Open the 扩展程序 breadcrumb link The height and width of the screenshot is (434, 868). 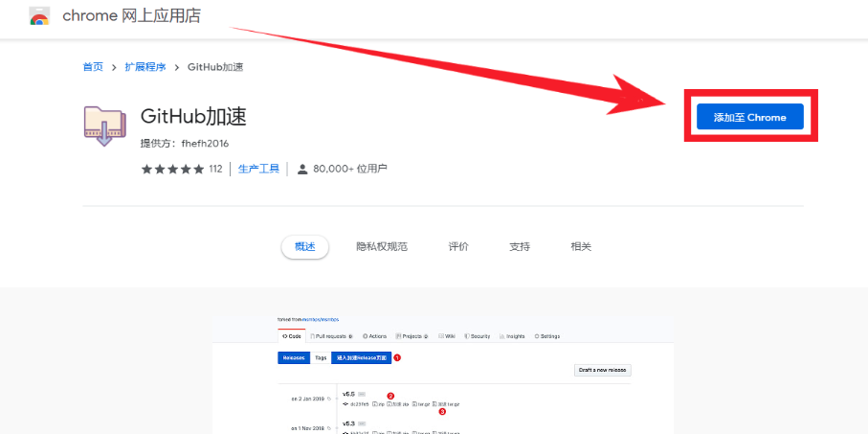[145, 67]
